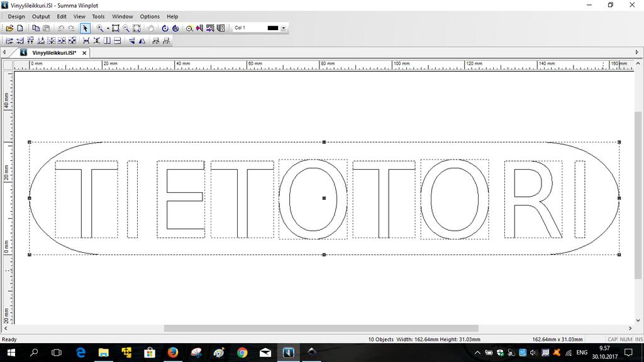Open the Design menu

(x=16, y=16)
